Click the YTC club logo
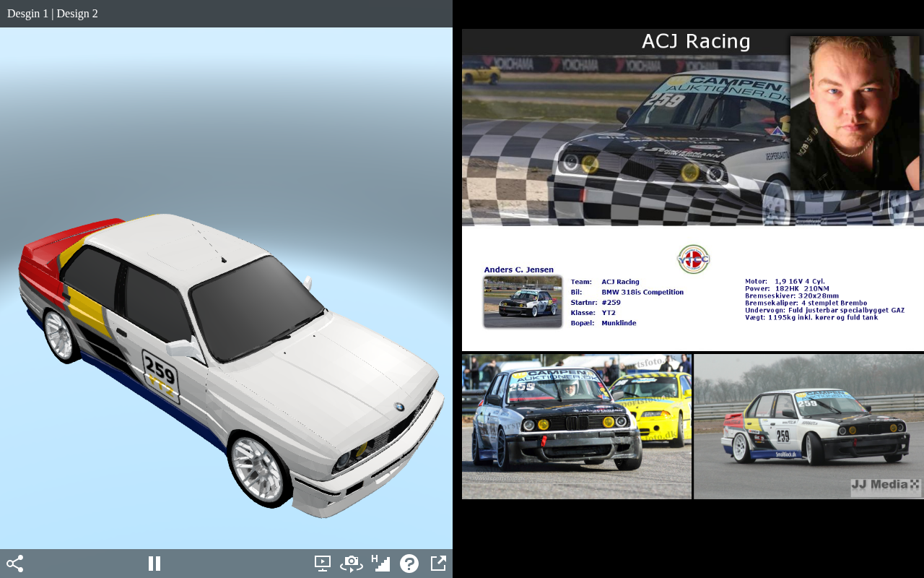 (693, 259)
